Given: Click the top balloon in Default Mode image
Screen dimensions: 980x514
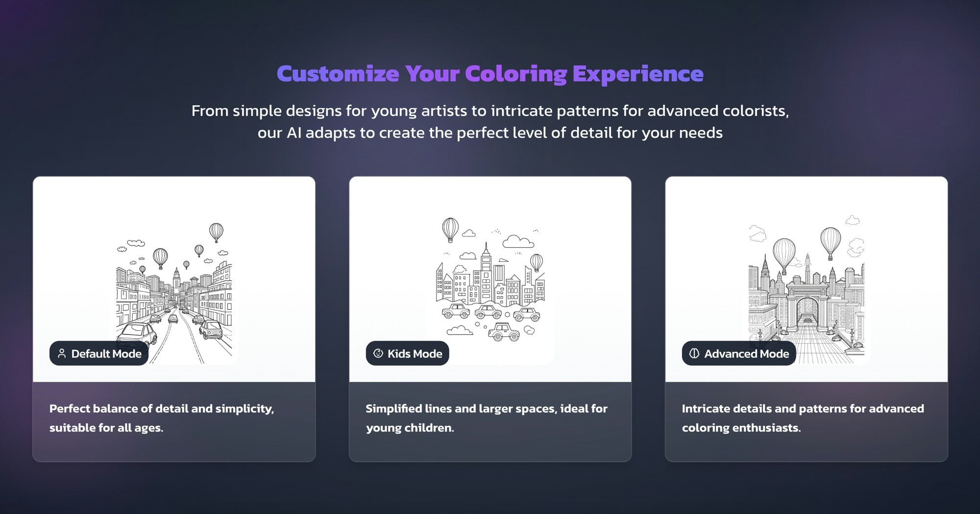Looking at the screenshot, I should pyautogui.click(x=216, y=233).
